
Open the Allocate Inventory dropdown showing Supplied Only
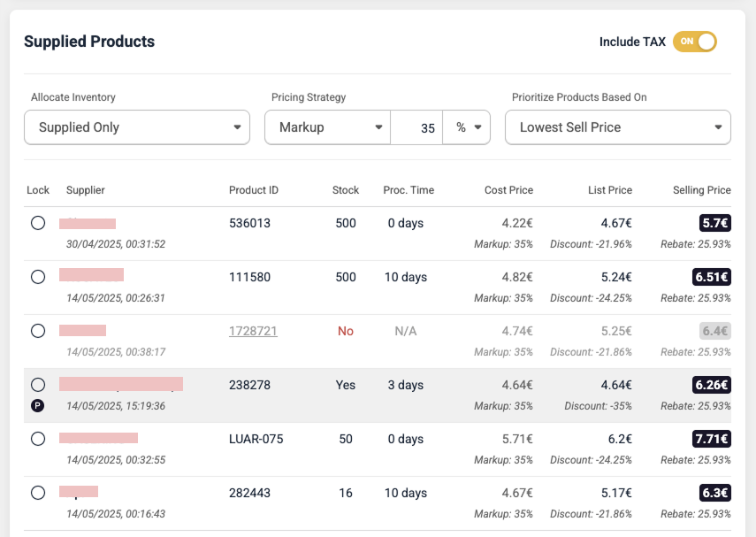tap(136, 127)
